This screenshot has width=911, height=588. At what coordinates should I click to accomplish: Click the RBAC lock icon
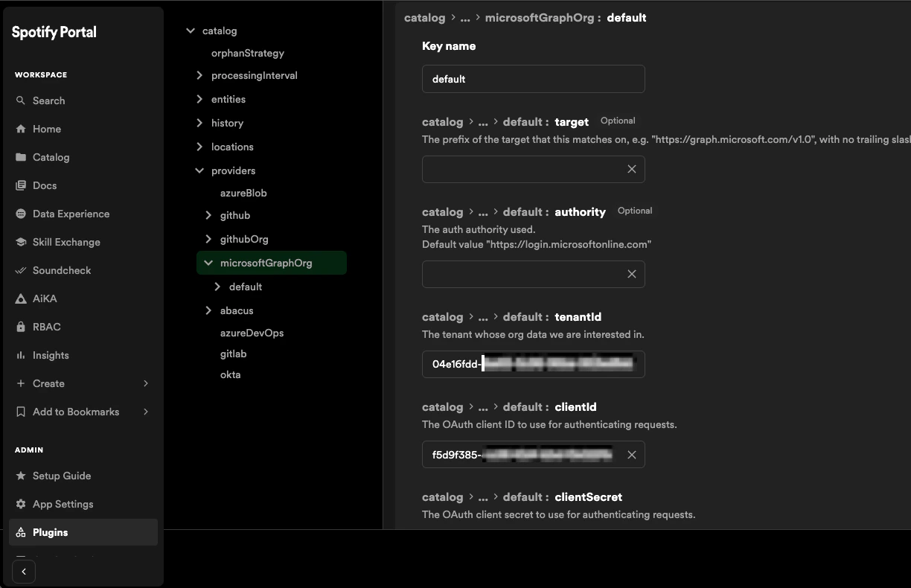(x=21, y=327)
